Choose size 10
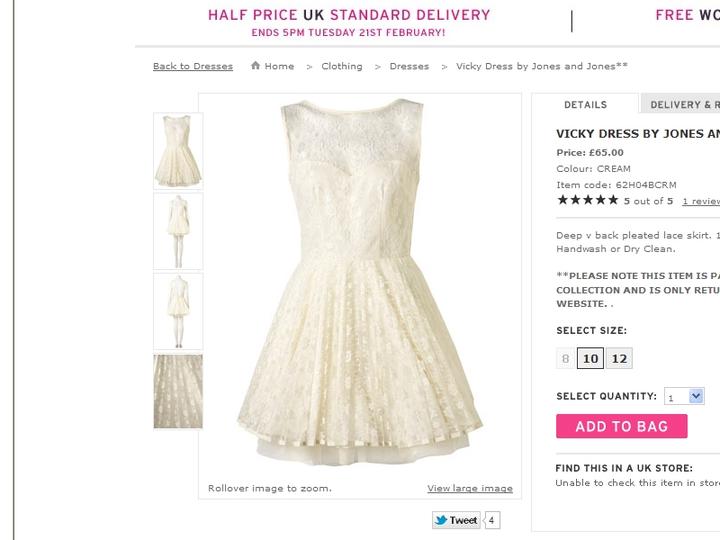The height and width of the screenshot is (540, 720). (591, 359)
